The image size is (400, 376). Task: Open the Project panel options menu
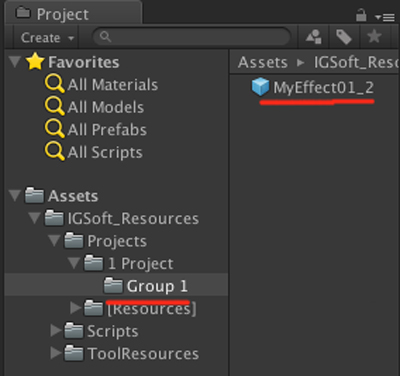click(384, 17)
